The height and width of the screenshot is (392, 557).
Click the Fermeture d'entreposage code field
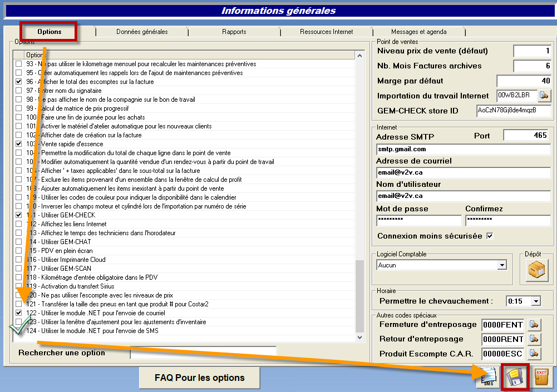[x=502, y=325]
